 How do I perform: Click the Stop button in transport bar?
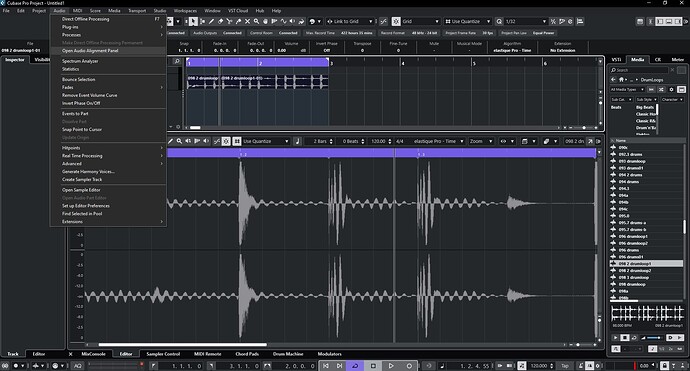point(373,366)
